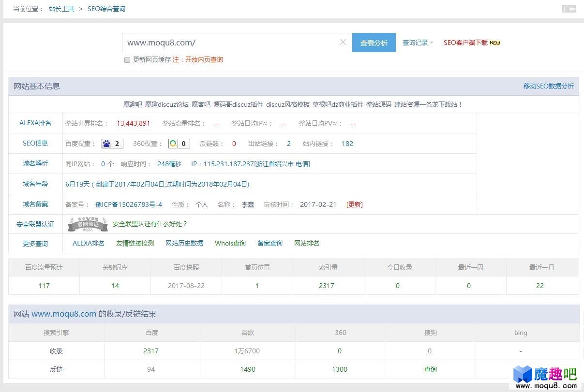Click the 关键词库 value 14

115,286
